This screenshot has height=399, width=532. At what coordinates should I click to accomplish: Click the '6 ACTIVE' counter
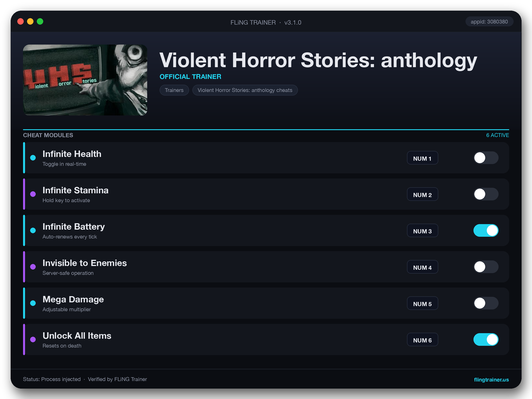coord(497,135)
